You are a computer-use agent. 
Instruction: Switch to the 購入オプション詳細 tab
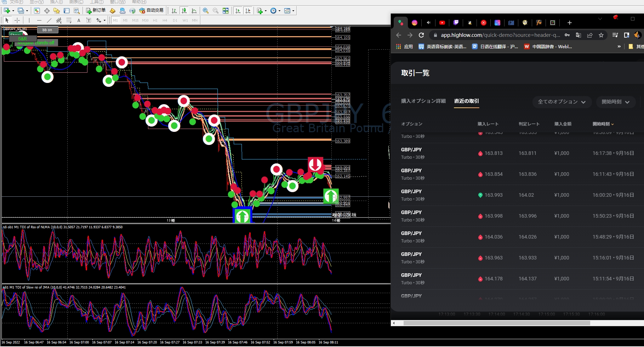(423, 101)
